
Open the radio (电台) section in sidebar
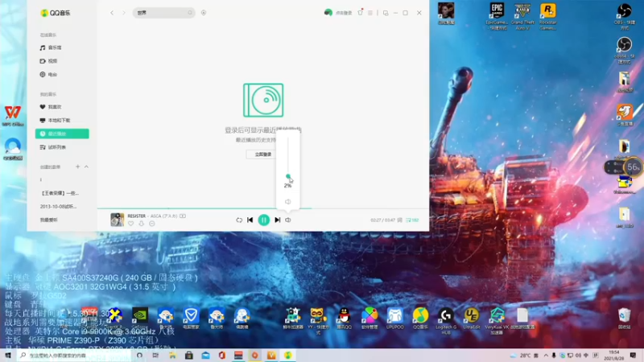pos(49,74)
